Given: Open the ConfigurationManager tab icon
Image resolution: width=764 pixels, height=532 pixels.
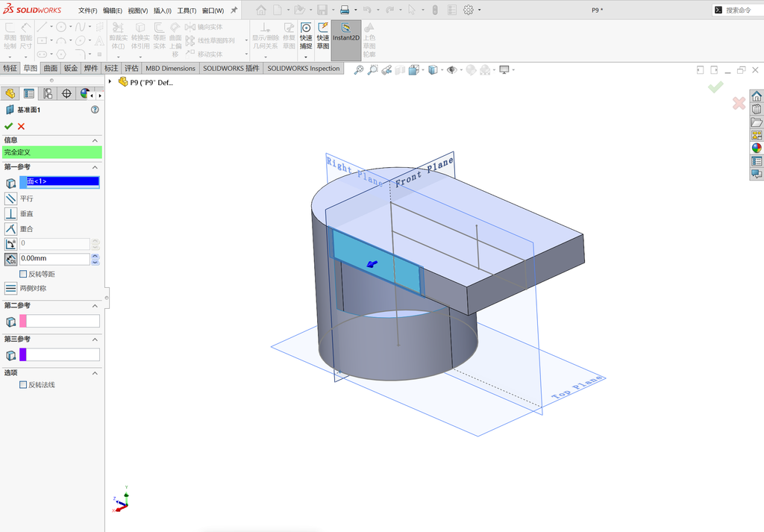Looking at the screenshot, I should [48, 93].
